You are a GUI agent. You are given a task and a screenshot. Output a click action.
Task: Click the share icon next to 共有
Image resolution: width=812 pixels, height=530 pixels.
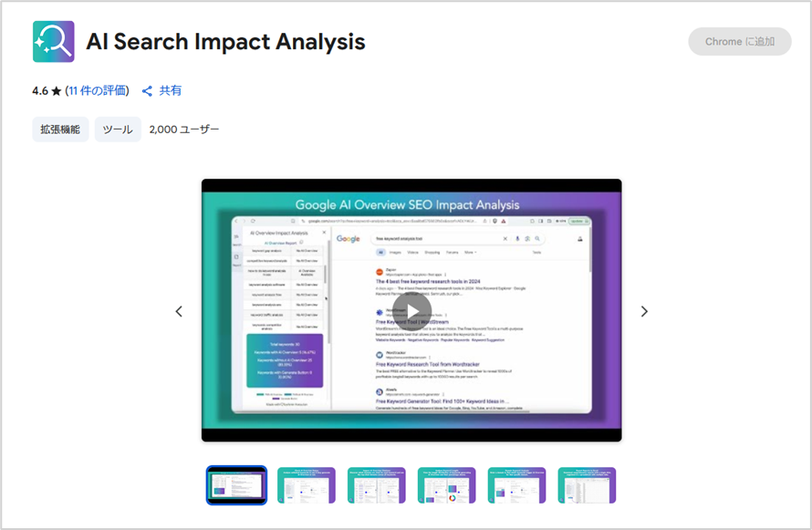pyautogui.click(x=147, y=91)
